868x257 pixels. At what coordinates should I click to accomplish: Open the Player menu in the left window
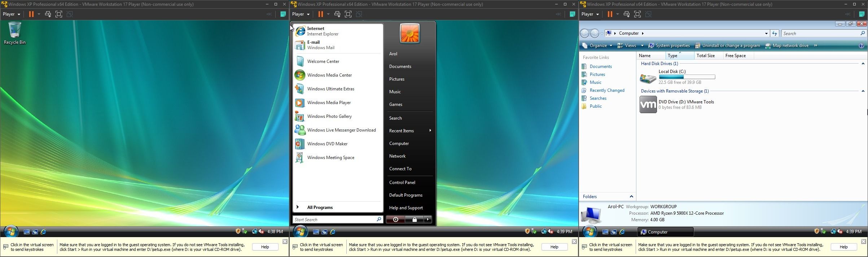(12, 14)
